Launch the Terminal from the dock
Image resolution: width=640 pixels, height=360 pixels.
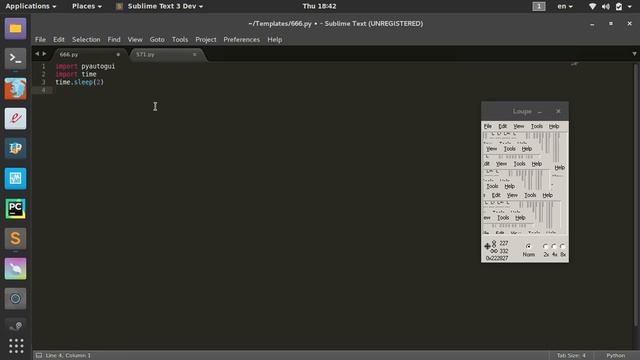16,58
